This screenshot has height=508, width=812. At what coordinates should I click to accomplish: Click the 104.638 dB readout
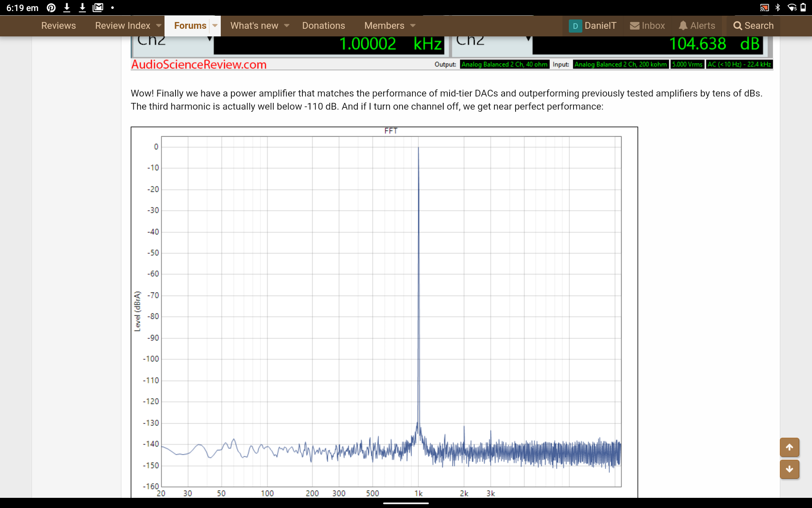coord(714,44)
